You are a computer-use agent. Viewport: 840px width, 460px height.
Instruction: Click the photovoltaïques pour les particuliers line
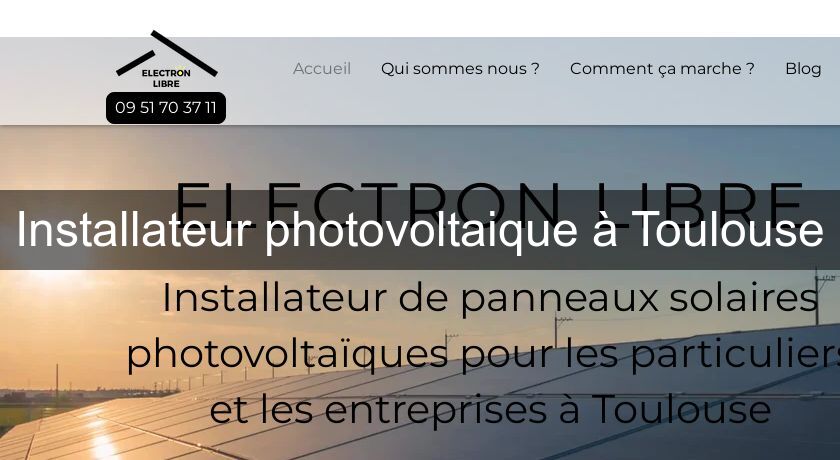[483, 355]
